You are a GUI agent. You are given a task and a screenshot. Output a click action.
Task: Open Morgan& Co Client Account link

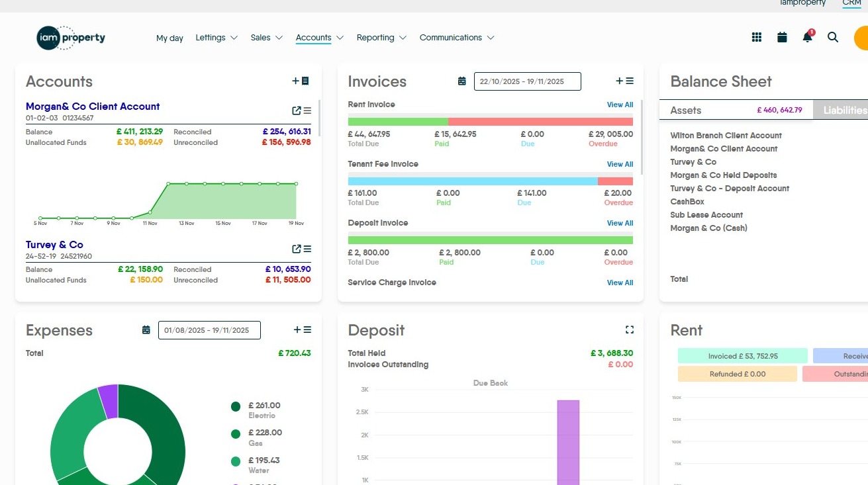tap(93, 107)
